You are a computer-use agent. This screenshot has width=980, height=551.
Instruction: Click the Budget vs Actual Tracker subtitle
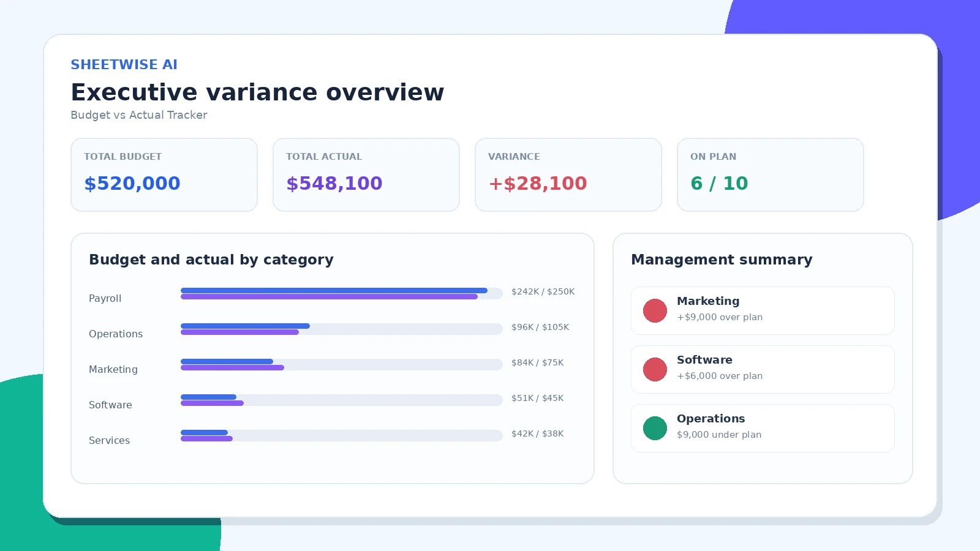tap(139, 115)
